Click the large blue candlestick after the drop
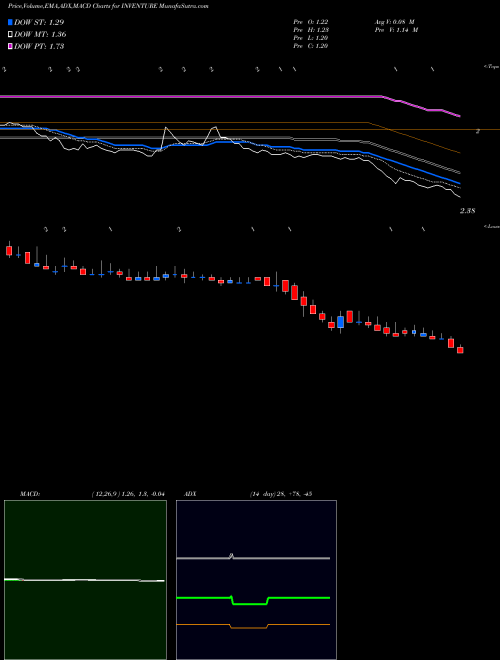 [x=340, y=322]
